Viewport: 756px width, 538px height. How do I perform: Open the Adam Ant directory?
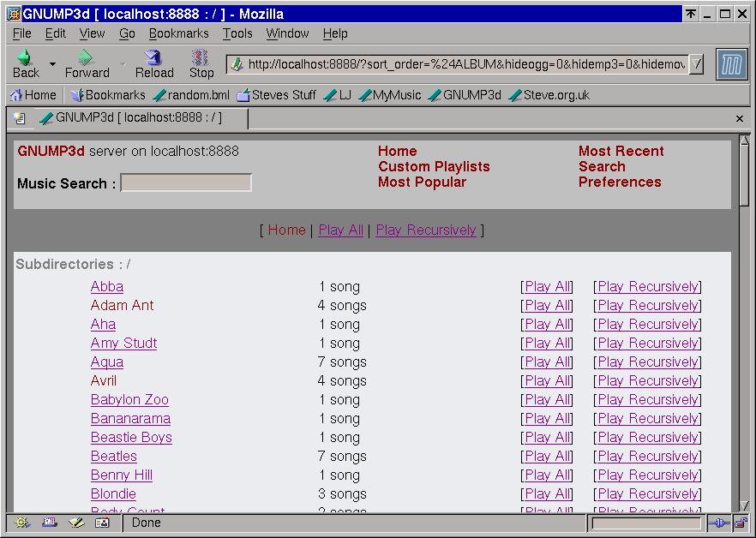[122, 305]
